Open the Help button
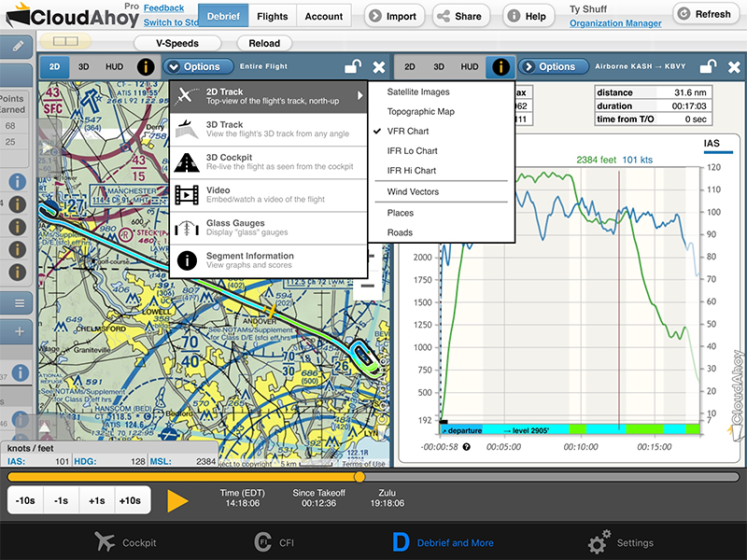 pos(528,16)
